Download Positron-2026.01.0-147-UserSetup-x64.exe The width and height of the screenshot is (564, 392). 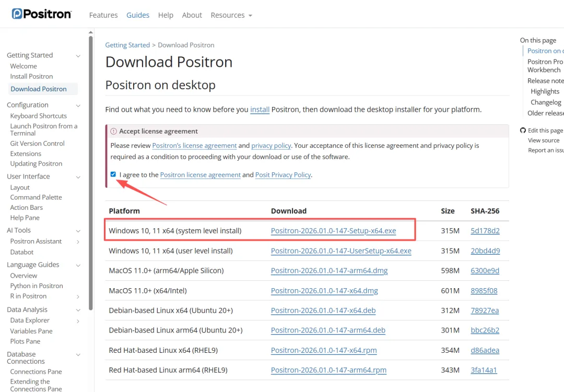(x=341, y=251)
